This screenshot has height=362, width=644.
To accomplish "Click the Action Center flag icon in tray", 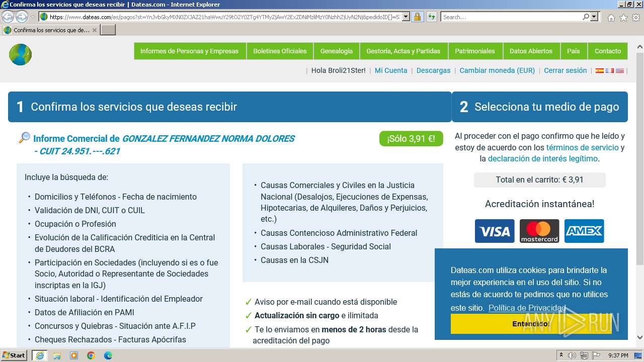I will pyautogui.click(x=596, y=355).
